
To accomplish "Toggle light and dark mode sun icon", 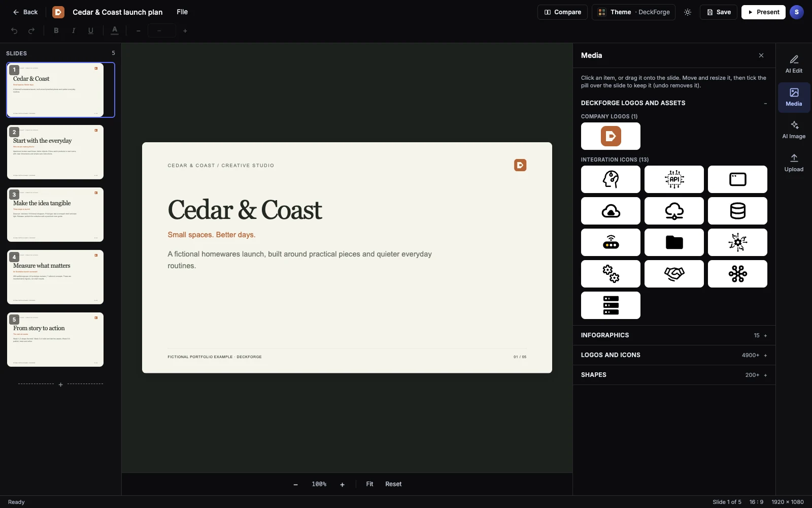I will click(688, 12).
